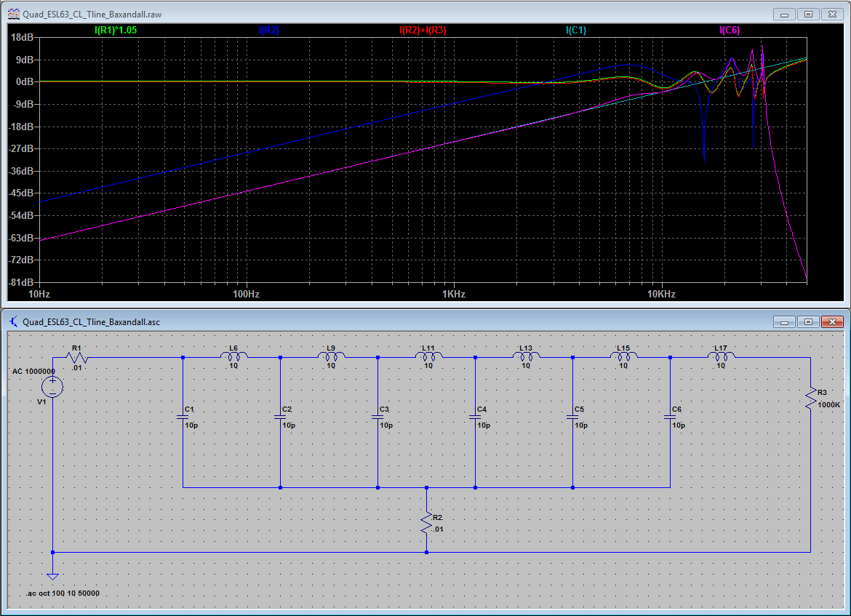Image resolution: width=851 pixels, height=616 pixels.
Task: Click the 10 value under inductor L17
Action: (721, 366)
